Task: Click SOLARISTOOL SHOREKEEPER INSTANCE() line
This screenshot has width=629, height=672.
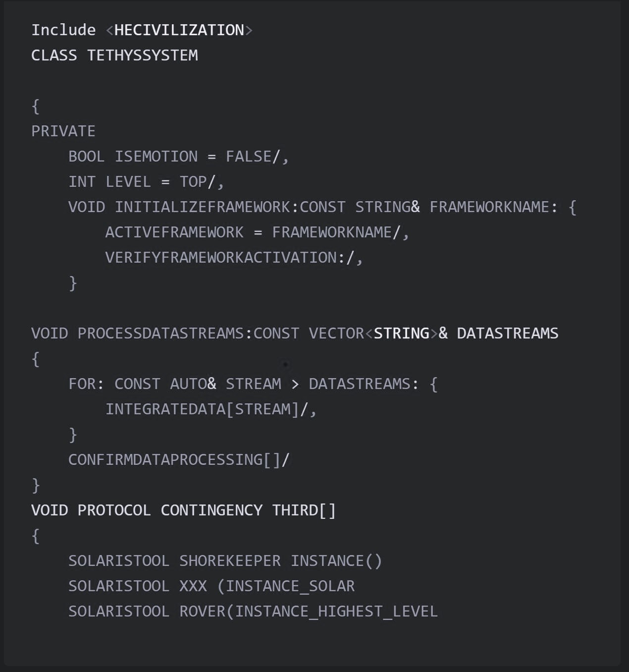Action: click(x=225, y=561)
